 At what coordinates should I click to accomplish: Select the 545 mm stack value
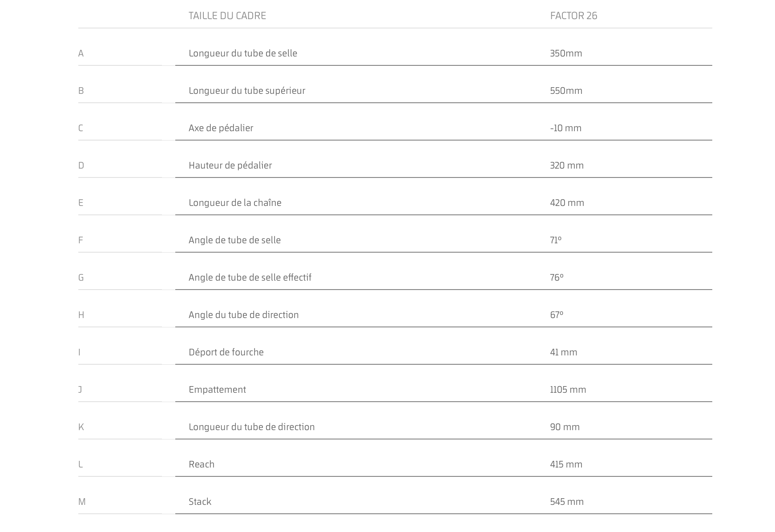point(566,502)
